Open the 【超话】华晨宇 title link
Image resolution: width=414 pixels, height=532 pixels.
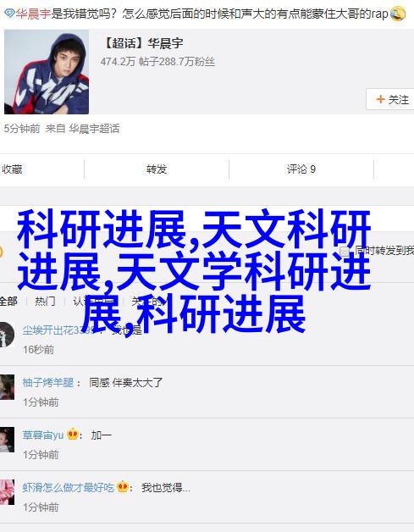pyautogui.click(x=142, y=43)
